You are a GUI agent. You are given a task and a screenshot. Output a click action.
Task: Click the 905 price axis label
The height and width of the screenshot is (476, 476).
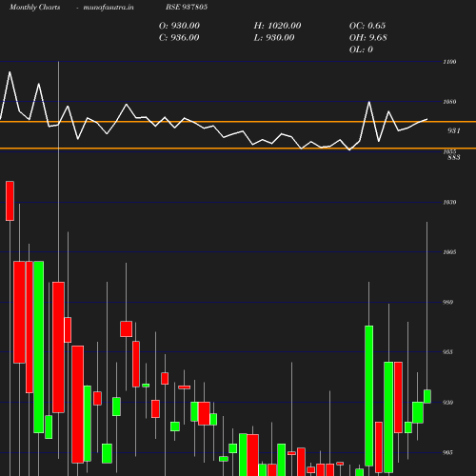click(447, 452)
